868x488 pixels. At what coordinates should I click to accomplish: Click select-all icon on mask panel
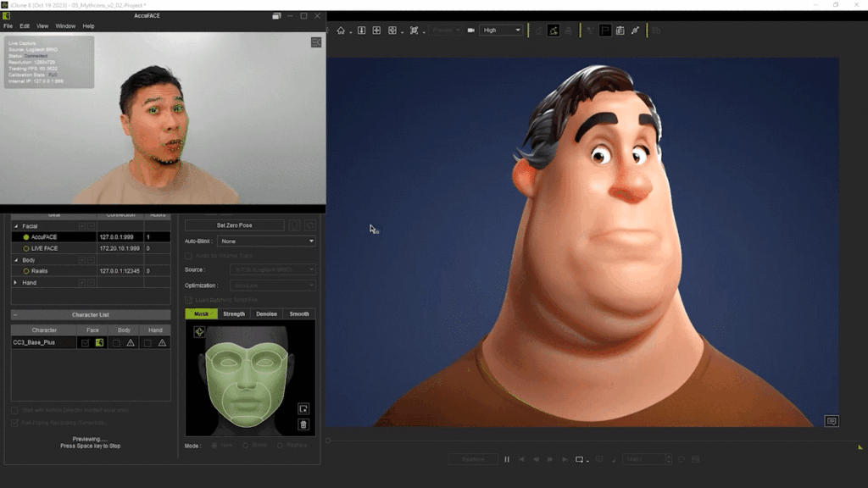pos(303,409)
